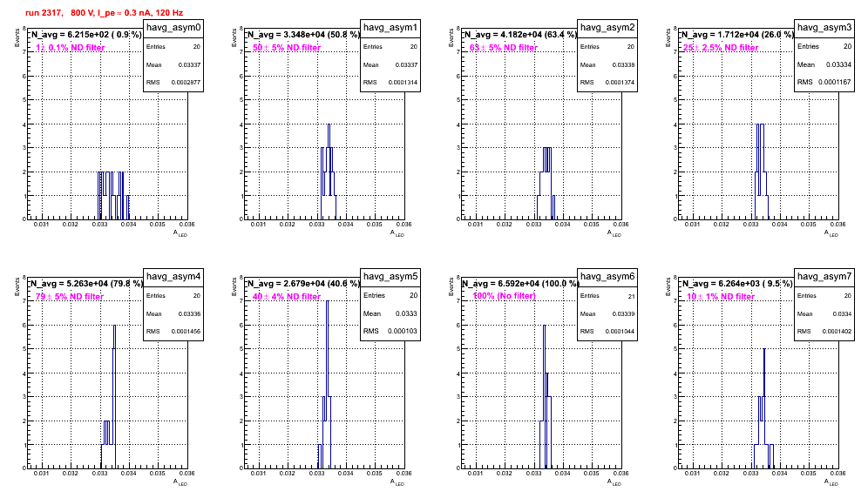Click the 1± 0.1% ND filter label
Viewport: 868px width, 498px height.
pyautogui.click(x=70, y=48)
